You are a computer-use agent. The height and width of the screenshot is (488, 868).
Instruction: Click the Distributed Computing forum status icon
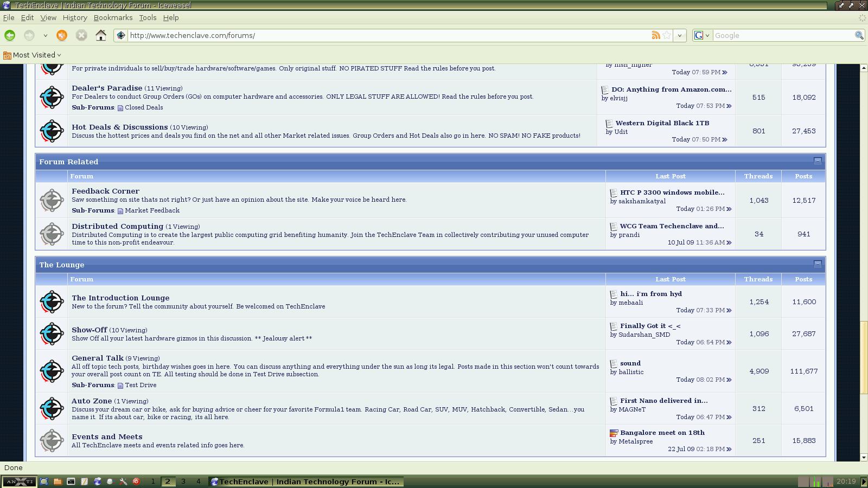click(52, 234)
